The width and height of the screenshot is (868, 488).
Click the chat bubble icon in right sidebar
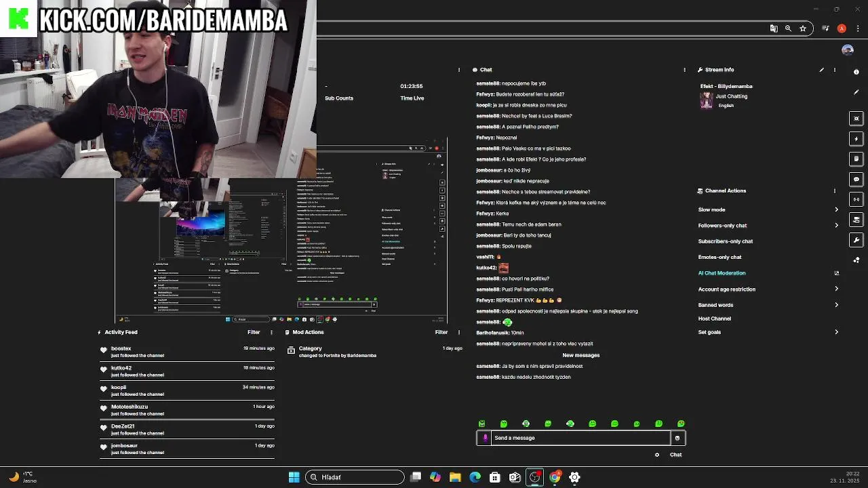pyautogui.click(x=856, y=180)
